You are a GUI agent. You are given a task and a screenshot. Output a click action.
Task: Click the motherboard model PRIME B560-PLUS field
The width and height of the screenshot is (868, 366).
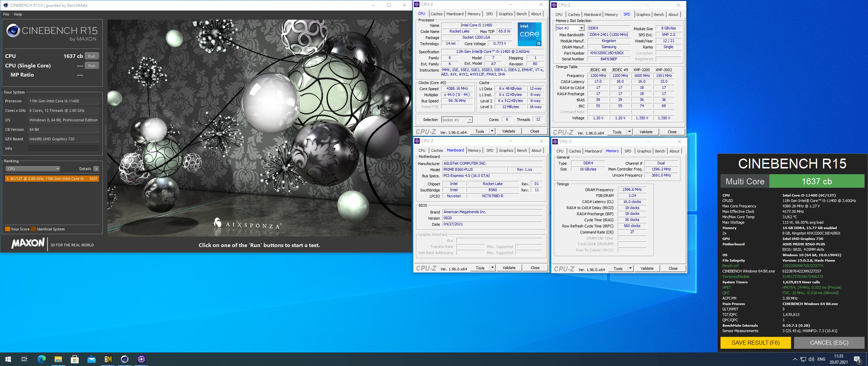pyautogui.click(x=474, y=169)
